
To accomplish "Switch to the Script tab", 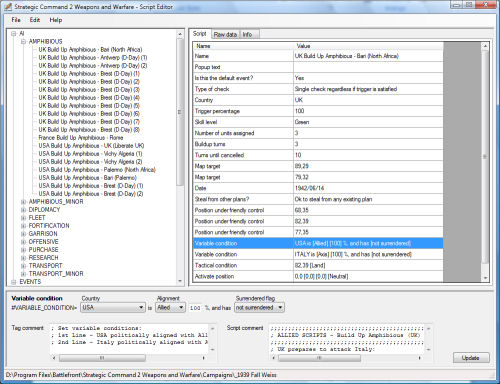I will click(200, 34).
